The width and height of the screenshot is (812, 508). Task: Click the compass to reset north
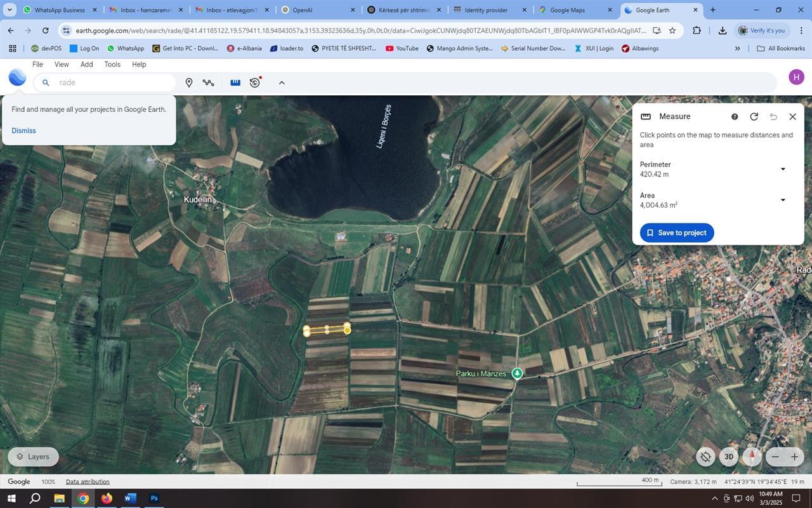[752, 457]
